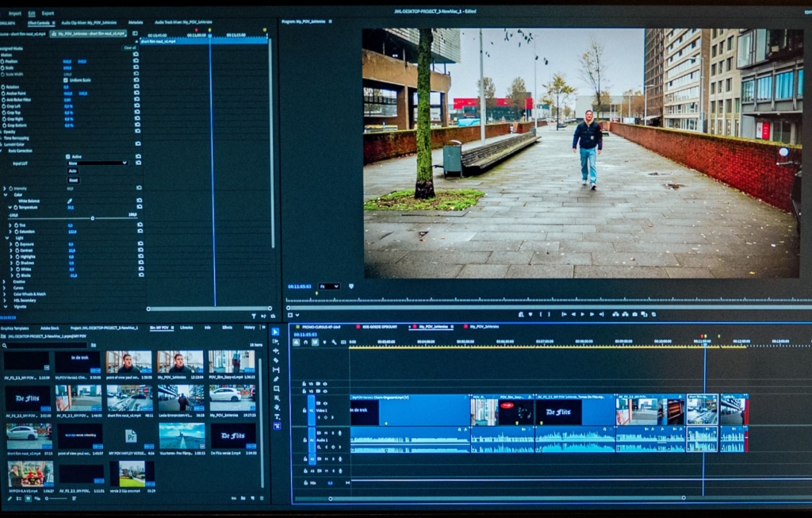This screenshot has height=518, width=812.
Task: Click the Reset button under Auto
Action: [73, 180]
